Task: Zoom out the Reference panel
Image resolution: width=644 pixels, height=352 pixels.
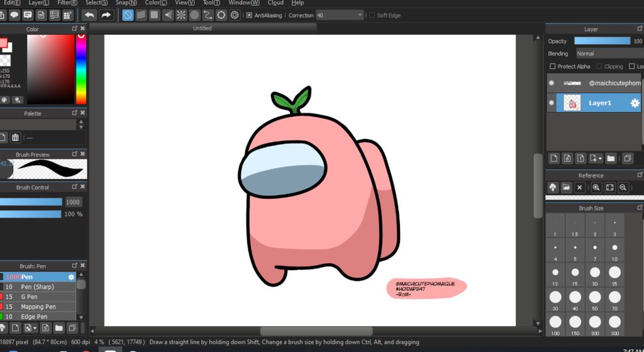Action: [x=623, y=188]
